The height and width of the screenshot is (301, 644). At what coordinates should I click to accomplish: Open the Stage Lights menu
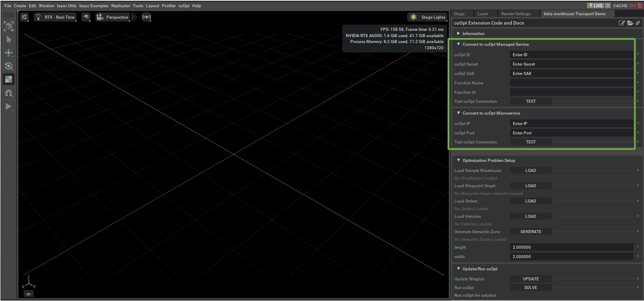427,17
